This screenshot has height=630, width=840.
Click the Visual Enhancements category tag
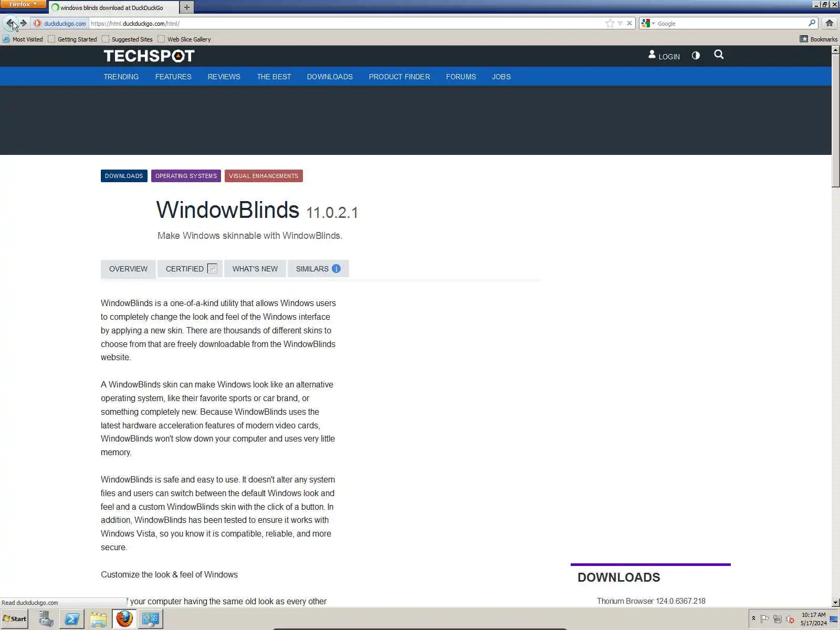tap(264, 176)
